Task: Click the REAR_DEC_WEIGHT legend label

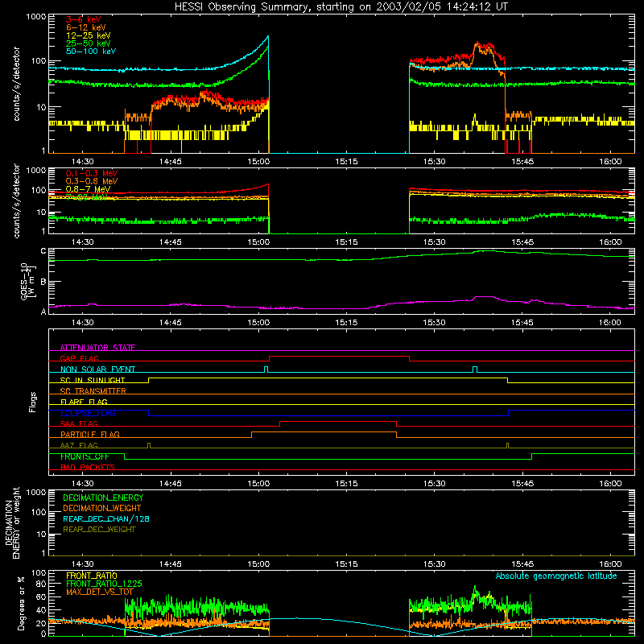Action: (x=99, y=530)
